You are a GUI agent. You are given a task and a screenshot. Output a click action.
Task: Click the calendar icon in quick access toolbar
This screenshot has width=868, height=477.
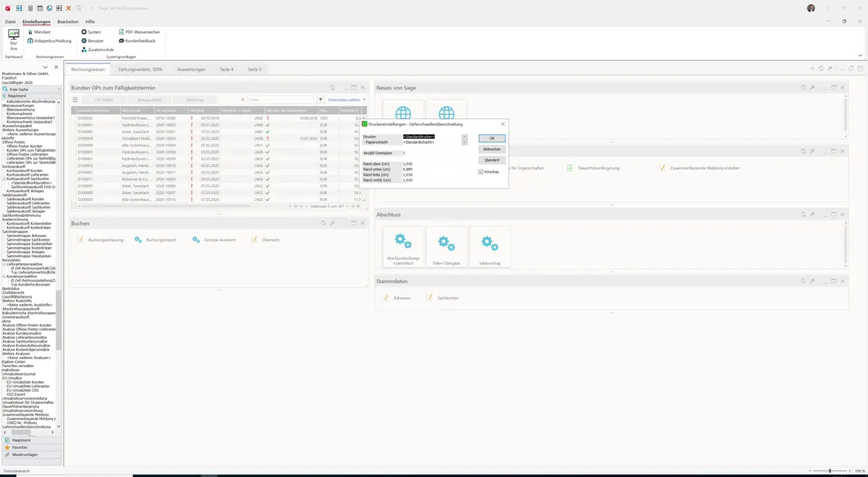coord(40,8)
